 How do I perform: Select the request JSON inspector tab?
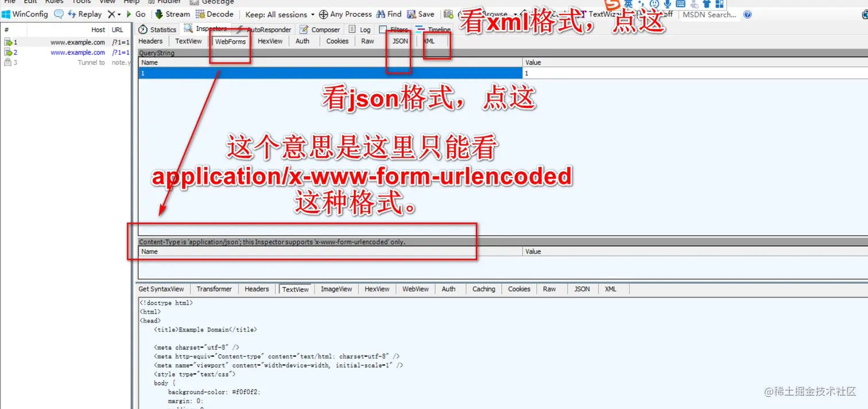pos(400,41)
